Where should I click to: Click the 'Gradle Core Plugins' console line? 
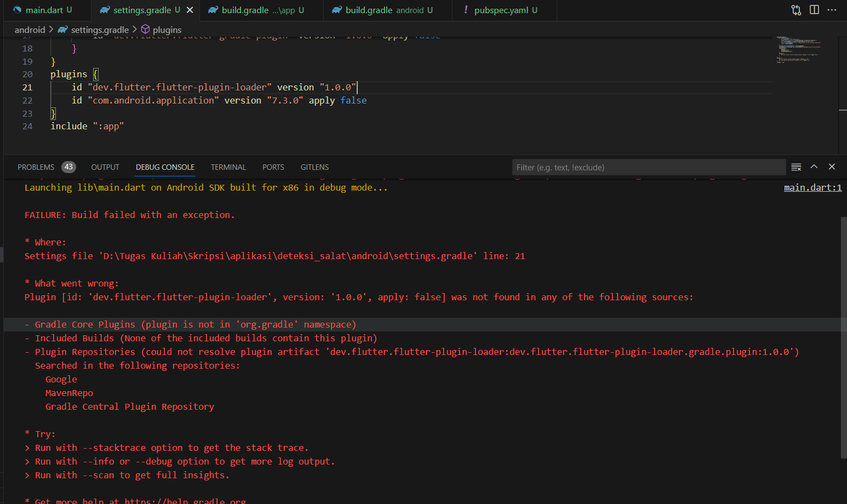190,324
